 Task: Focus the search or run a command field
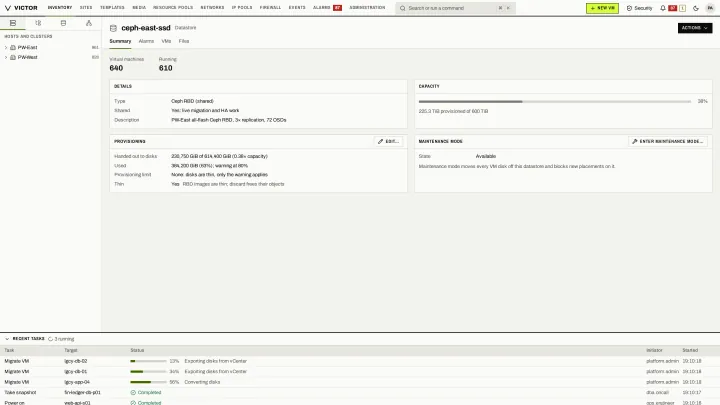pos(456,8)
